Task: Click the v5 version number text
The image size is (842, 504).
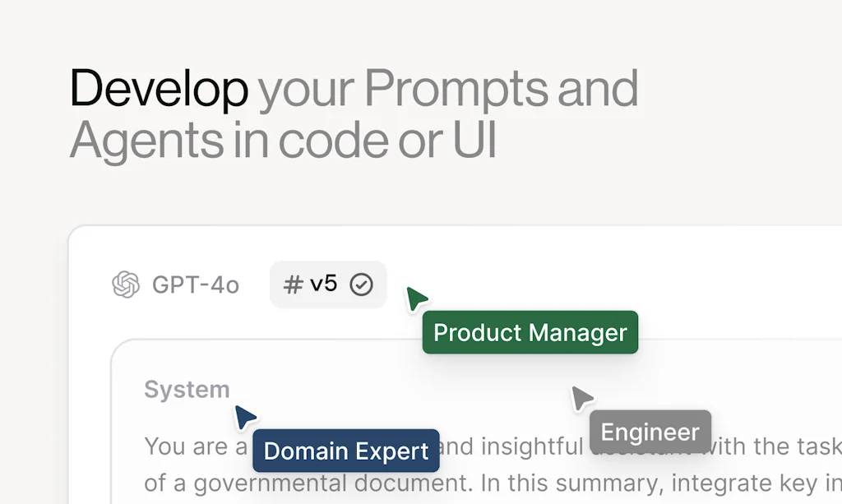Action: pos(323,284)
